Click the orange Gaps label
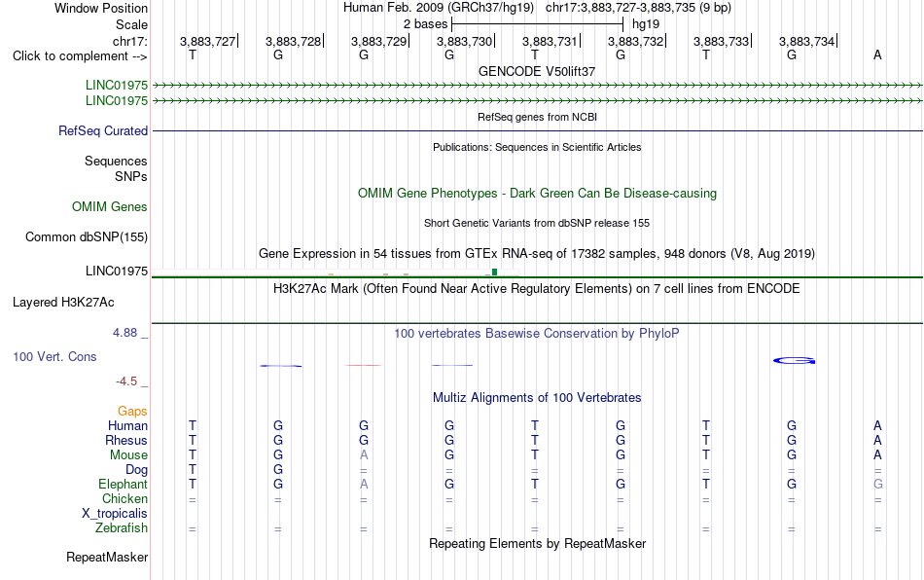Image resolution: width=924 pixels, height=580 pixels. pos(132,411)
